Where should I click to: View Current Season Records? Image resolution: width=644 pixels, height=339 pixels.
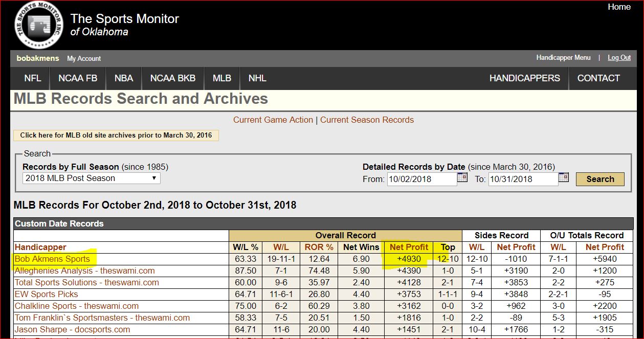pos(367,120)
